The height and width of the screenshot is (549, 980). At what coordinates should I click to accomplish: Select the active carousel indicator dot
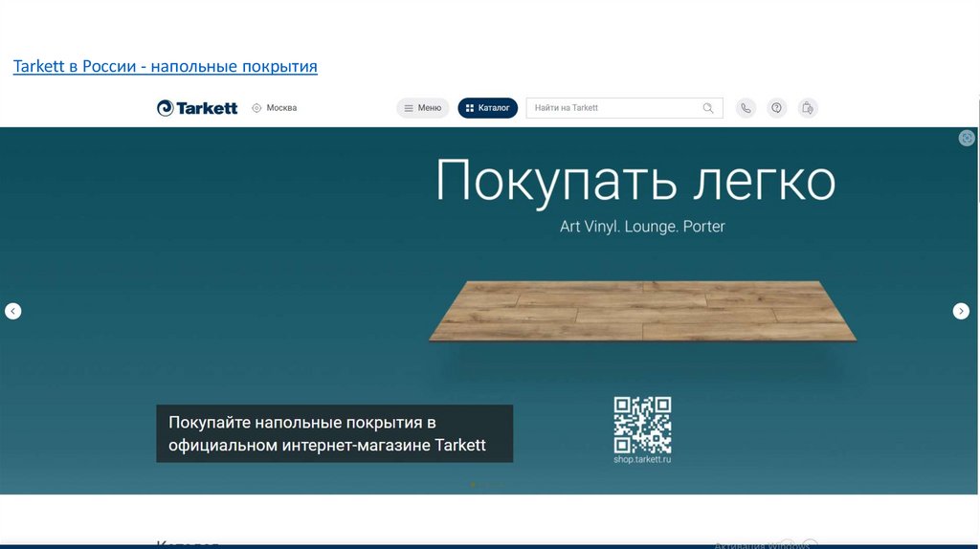point(473,484)
